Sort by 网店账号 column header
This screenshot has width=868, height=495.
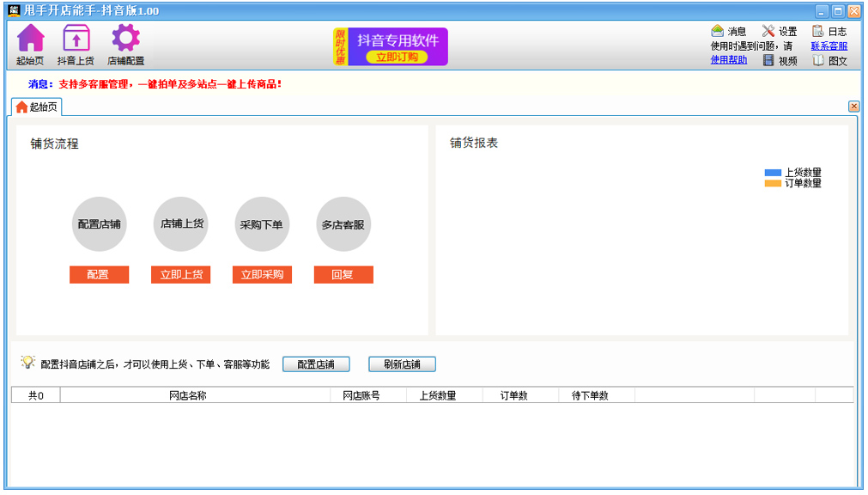pyautogui.click(x=368, y=395)
